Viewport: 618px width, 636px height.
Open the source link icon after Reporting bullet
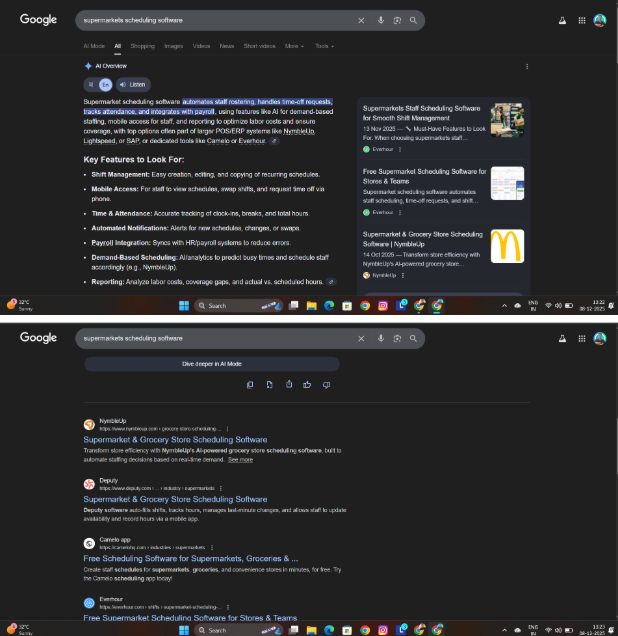[x=331, y=281]
